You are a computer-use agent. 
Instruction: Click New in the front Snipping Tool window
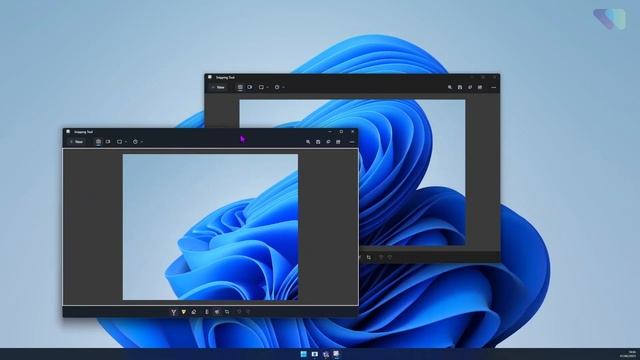tap(76, 142)
